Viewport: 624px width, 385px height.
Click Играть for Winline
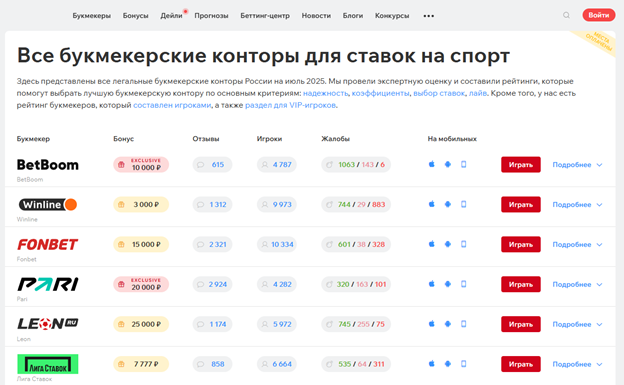[x=521, y=204]
